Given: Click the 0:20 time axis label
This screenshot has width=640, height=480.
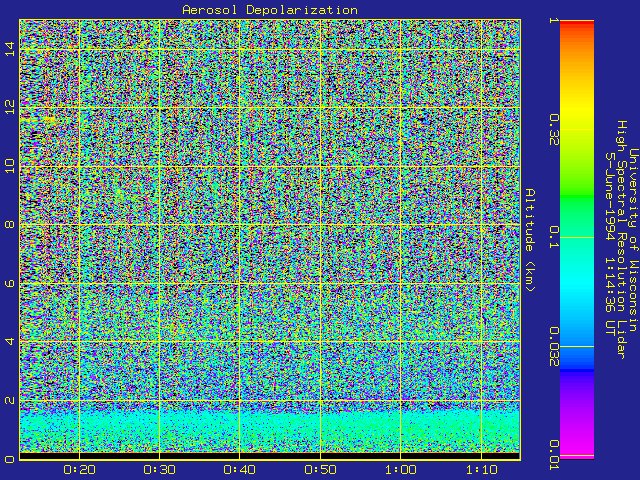Looking at the screenshot, I should point(79,470).
